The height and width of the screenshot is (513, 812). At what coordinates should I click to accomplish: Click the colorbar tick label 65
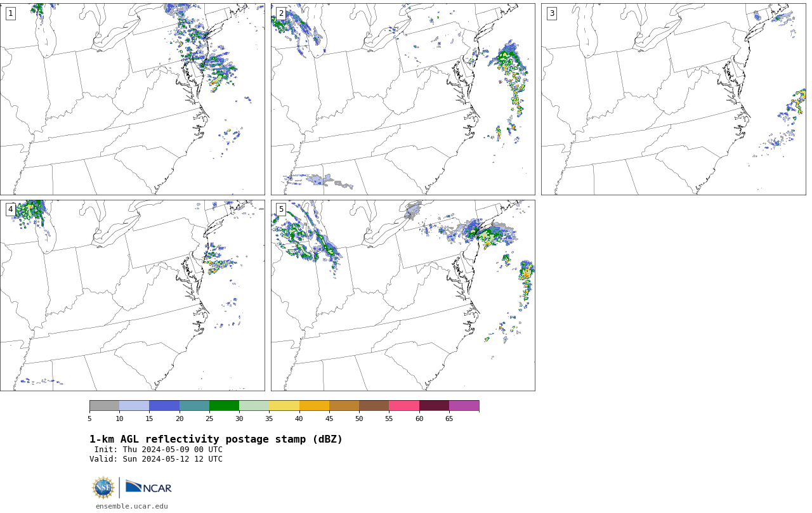[449, 419]
